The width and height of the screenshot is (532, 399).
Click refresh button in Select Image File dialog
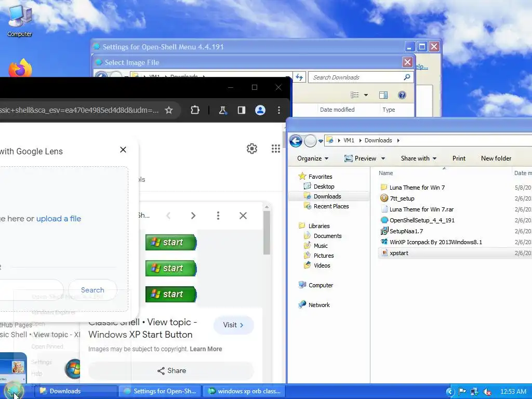click(299, 77)
